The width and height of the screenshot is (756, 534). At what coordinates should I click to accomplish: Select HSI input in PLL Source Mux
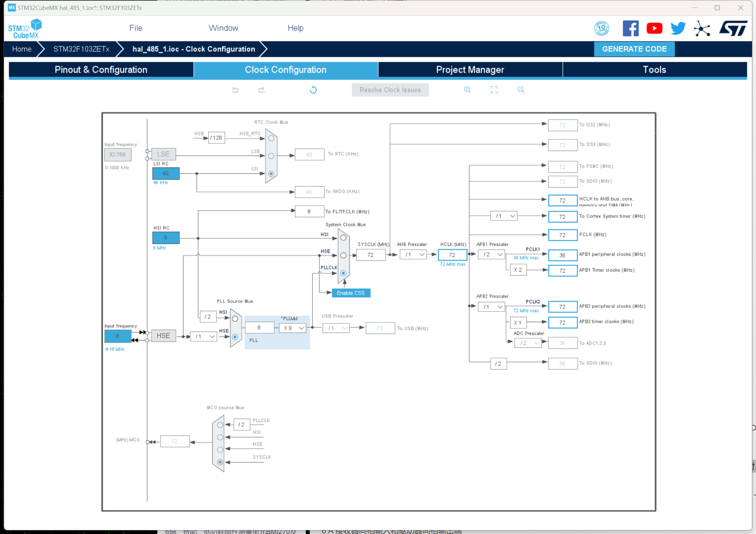tap(235, 319)
